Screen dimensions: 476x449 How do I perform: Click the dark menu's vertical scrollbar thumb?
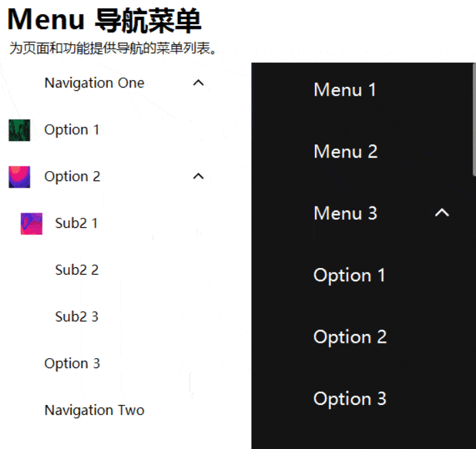pyautogui.click(x=474, y=119)
